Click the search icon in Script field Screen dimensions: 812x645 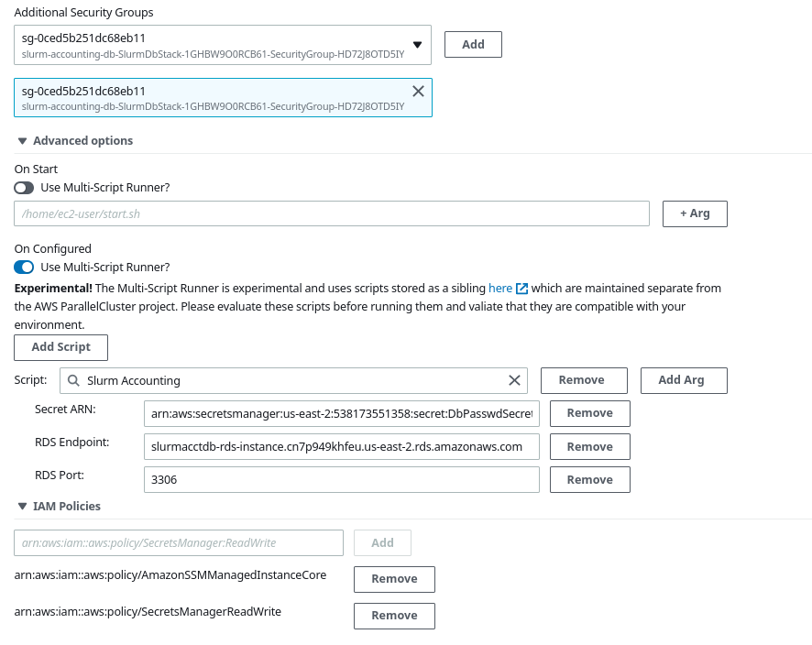tap(73, 380)
